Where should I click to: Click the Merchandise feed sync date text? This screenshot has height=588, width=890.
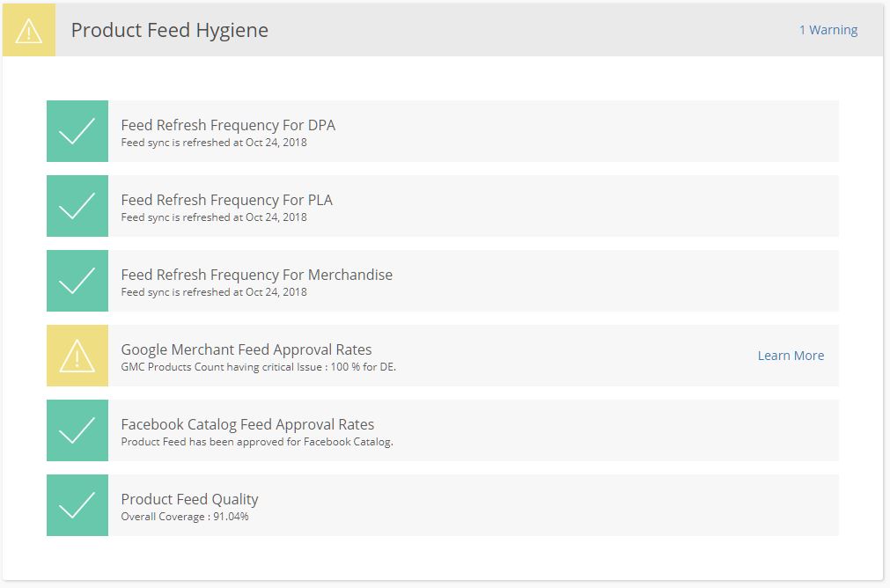214,292
